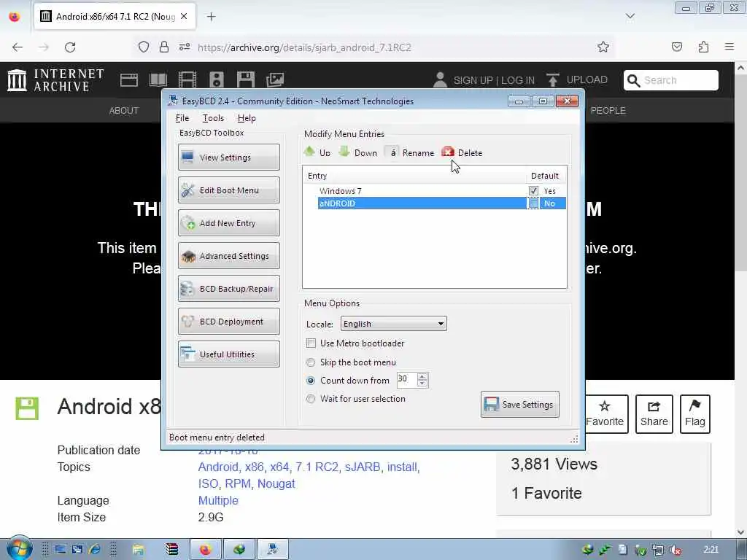
Task: Open the File menu in EasyBCD
Action: tap(182, 118)
